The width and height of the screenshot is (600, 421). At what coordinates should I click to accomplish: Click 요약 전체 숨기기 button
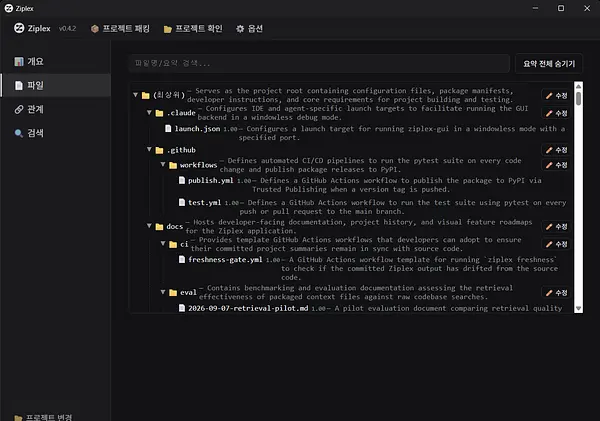tap(549, 64)
